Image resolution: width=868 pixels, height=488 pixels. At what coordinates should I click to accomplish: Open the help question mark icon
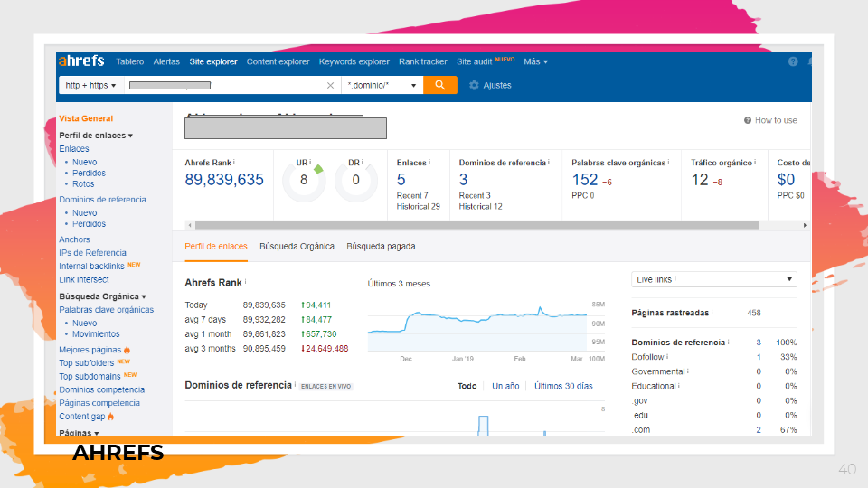[x=793, y=61]
